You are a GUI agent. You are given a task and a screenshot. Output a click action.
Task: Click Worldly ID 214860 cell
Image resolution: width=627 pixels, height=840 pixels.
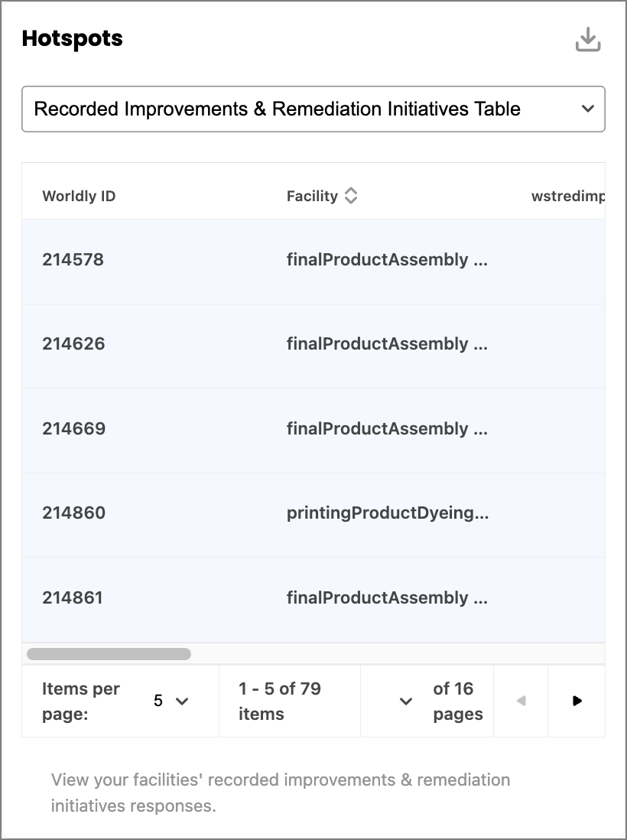pos(74,513)
